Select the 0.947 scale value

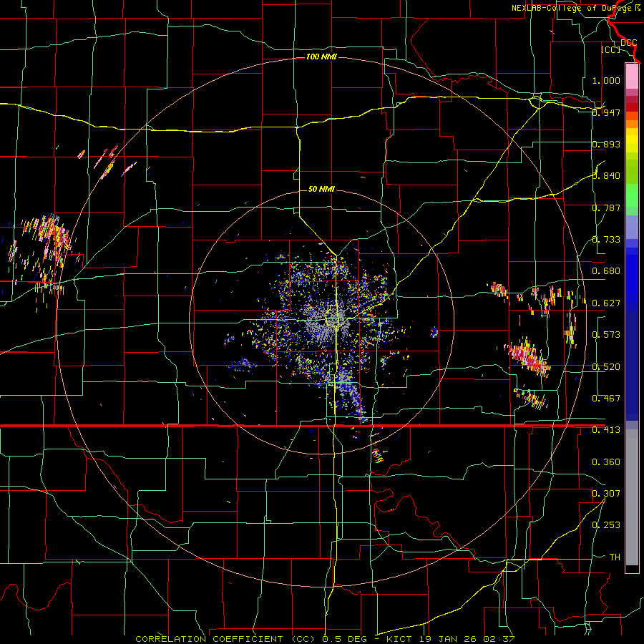click(606, 112)
